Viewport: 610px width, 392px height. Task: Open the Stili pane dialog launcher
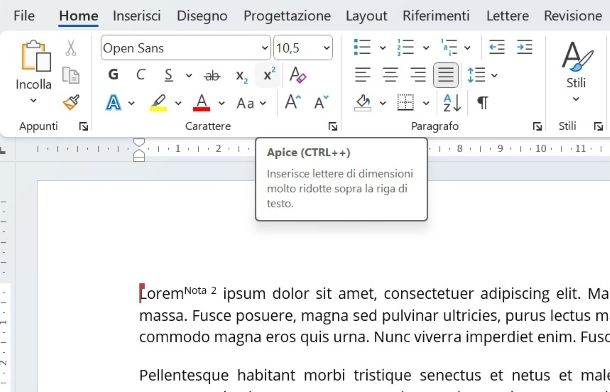pos(598,126)
